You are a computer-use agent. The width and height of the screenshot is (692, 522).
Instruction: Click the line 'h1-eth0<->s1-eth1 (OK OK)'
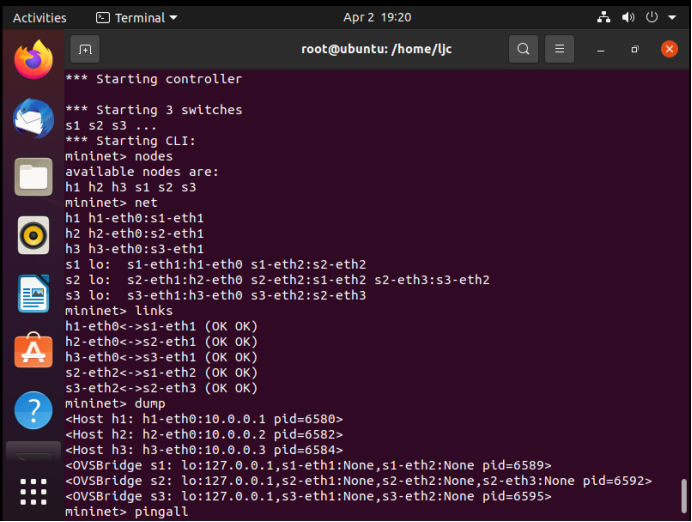(x=162, y=326)
